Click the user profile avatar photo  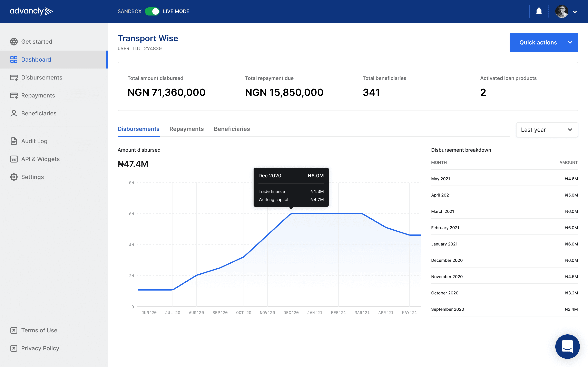pyautogui.click(x=562, y=11)
